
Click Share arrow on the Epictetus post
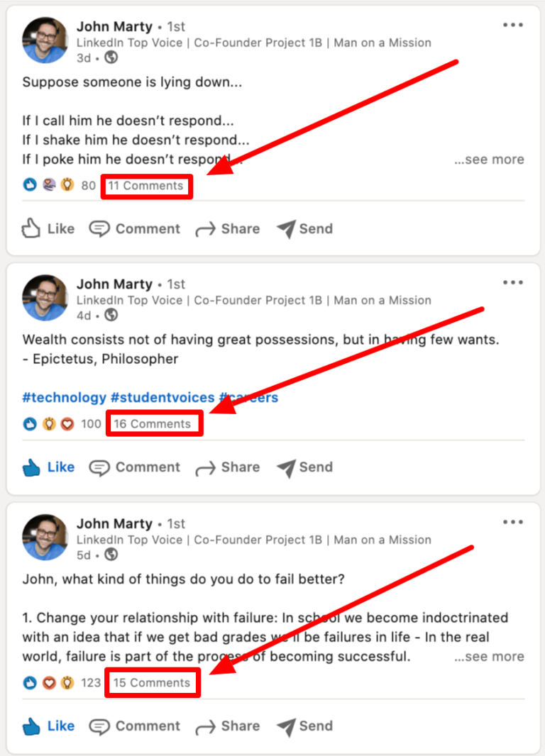[x=206, y=468]
